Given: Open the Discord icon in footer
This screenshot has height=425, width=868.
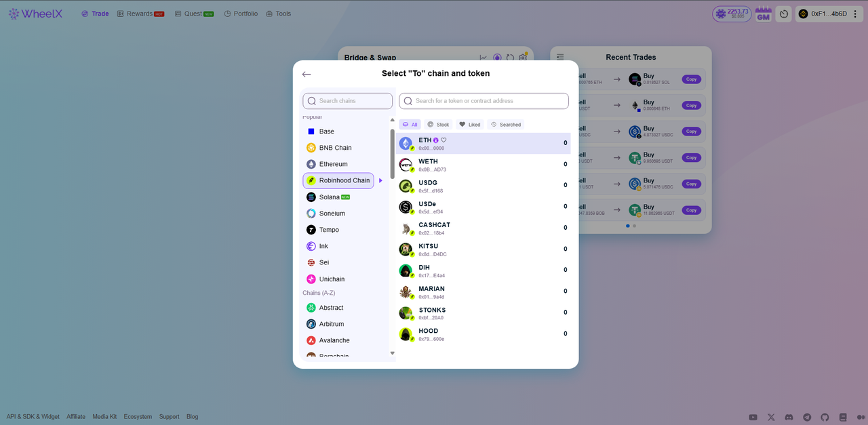Looking at the screenshot, I should pos(789,417).
